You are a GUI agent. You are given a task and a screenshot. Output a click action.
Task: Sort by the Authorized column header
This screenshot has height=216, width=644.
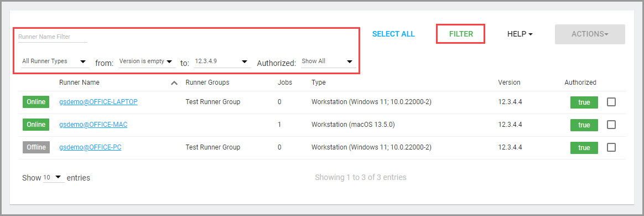(580, 83)
